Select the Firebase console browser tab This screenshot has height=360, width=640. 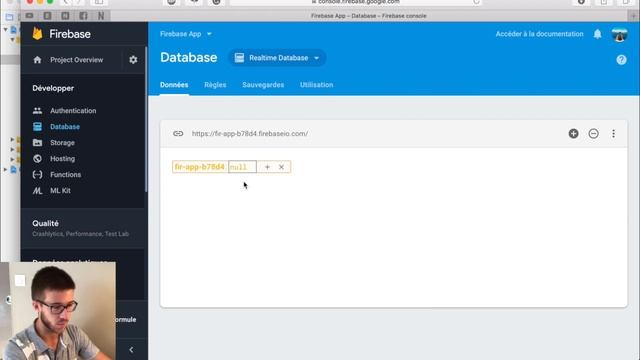pyautogui.click(x=369, y=16)
